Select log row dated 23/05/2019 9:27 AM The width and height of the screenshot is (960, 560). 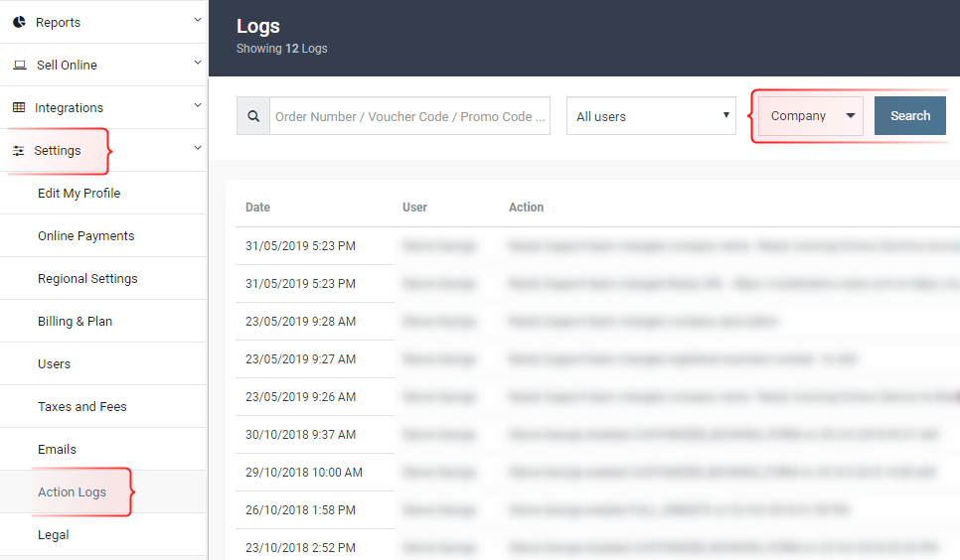click(x=597, y=359)
